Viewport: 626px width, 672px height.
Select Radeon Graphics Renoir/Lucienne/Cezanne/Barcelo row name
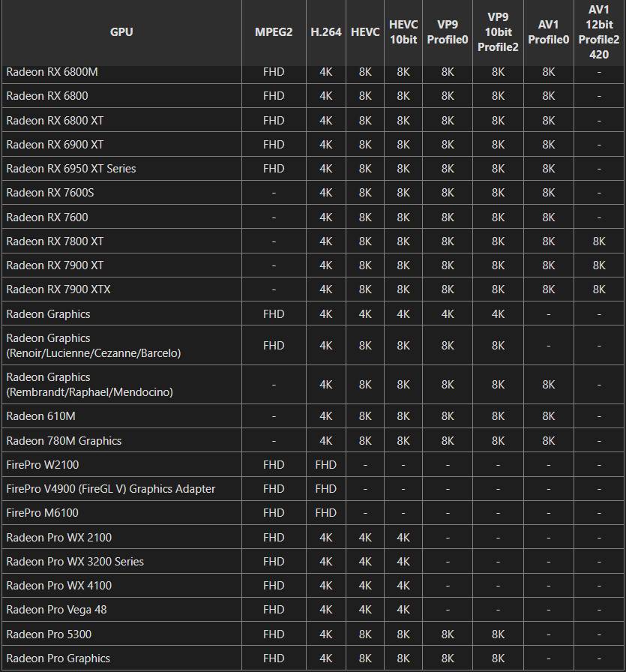94,346
